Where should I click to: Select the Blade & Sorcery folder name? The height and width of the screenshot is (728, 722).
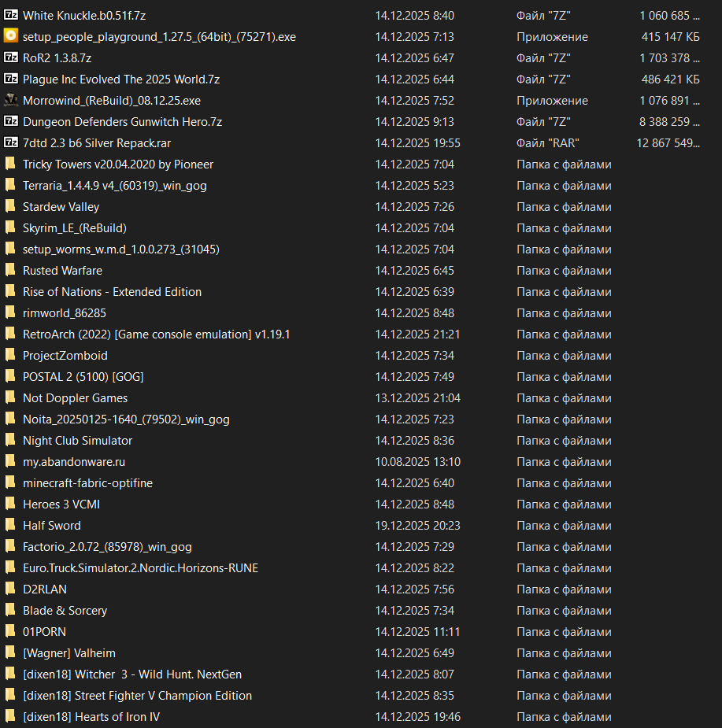coord(65,611)
